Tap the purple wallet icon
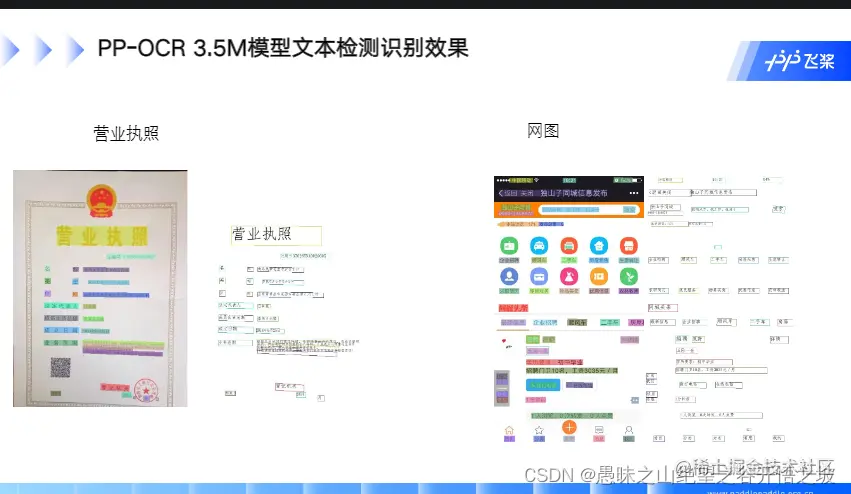851x494 pixels. (x=539, y=277)
